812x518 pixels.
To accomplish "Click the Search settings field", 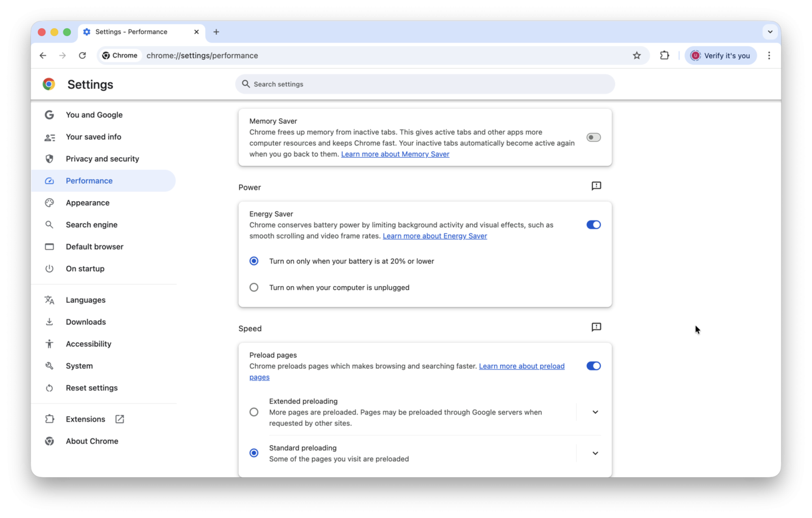I will tap(425, 84).
